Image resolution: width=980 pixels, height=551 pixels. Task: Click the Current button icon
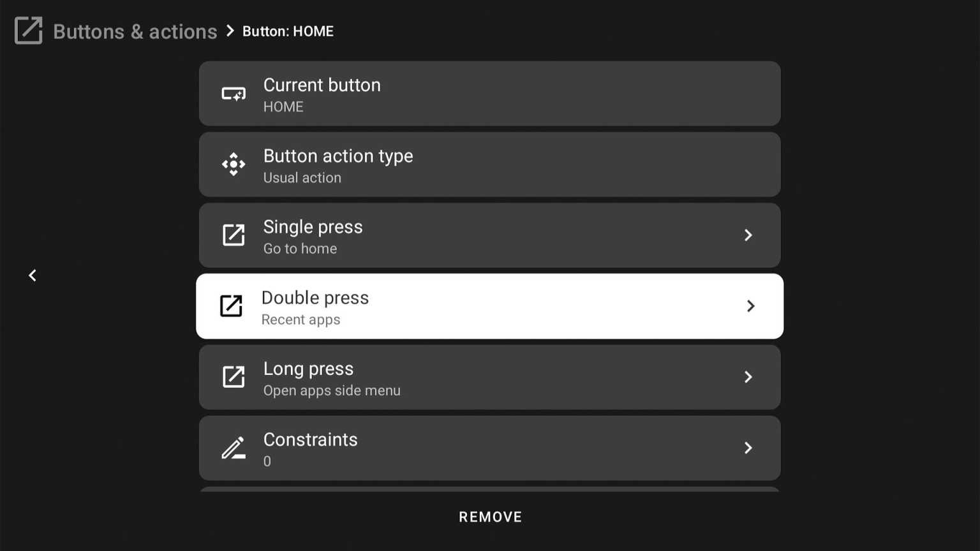click(x=234, y=93)
